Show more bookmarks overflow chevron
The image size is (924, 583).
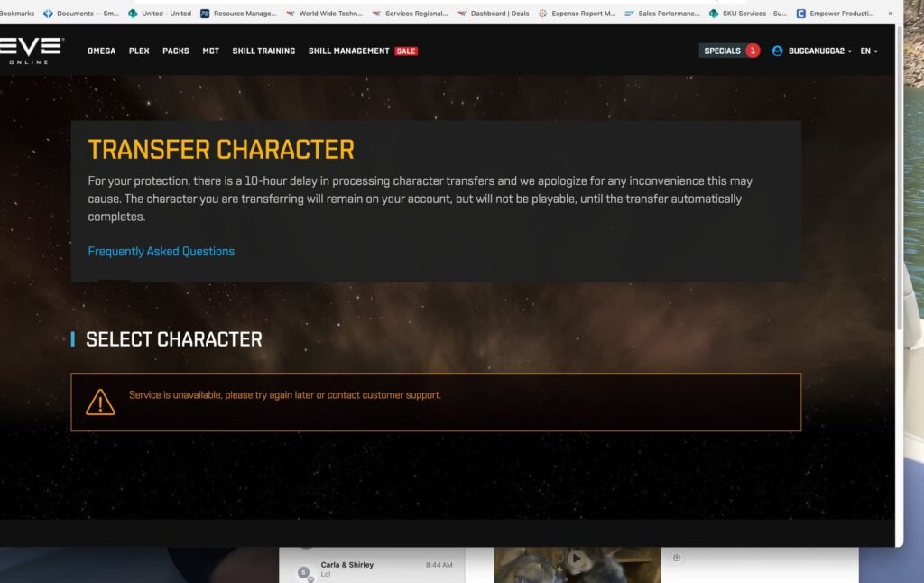[x=890, y=14]
